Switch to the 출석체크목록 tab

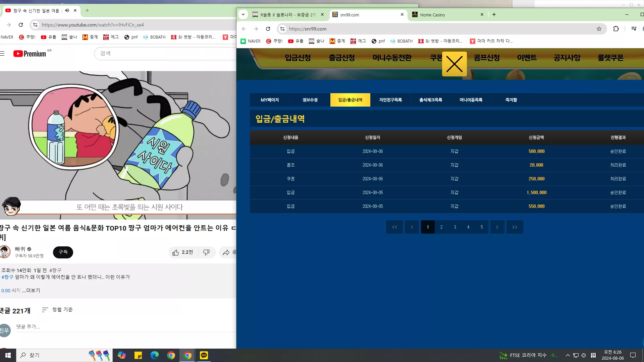tap(431, 100)
